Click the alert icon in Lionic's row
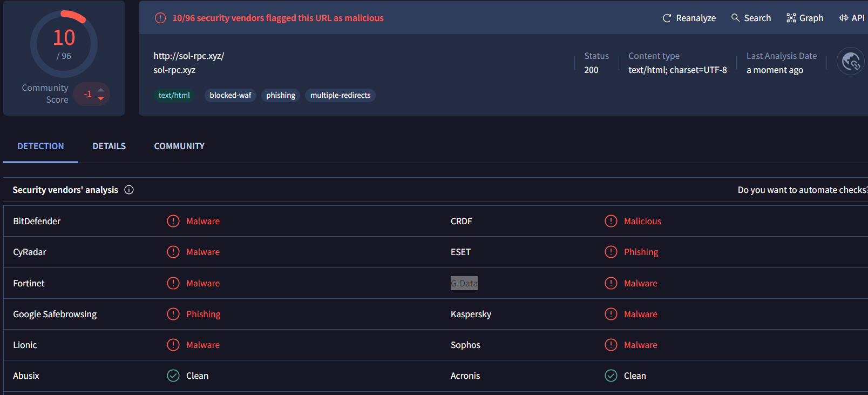Screen dimensions: 868x395 click(x=173, y=345)
